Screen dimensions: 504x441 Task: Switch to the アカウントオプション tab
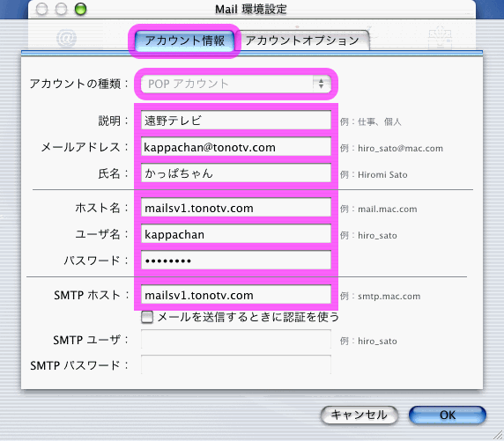(302, 40)
